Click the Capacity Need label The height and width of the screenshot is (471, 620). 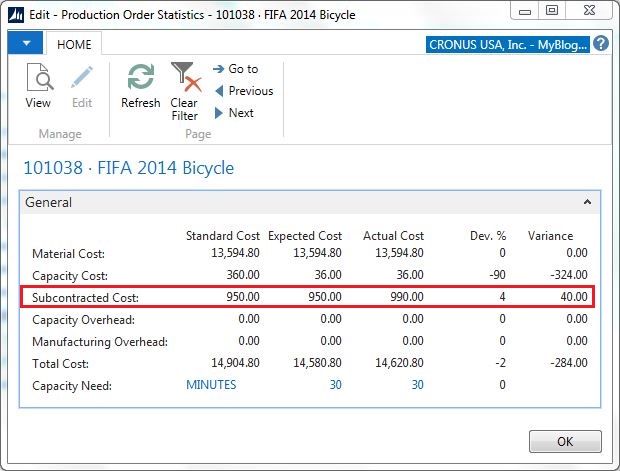72,386
